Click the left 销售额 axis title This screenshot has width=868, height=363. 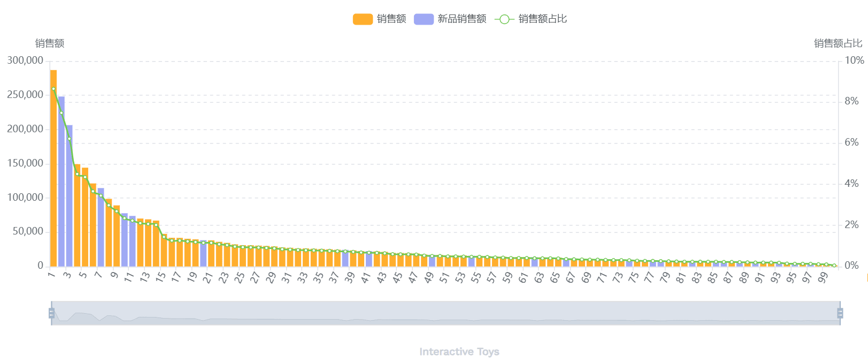tap(50, 43)
